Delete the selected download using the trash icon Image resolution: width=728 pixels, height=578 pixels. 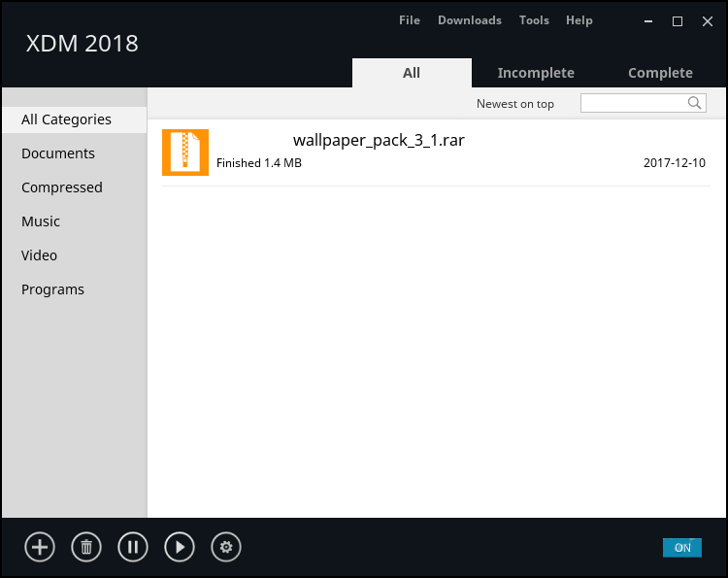pyautogui.click(x=86, y=547)
